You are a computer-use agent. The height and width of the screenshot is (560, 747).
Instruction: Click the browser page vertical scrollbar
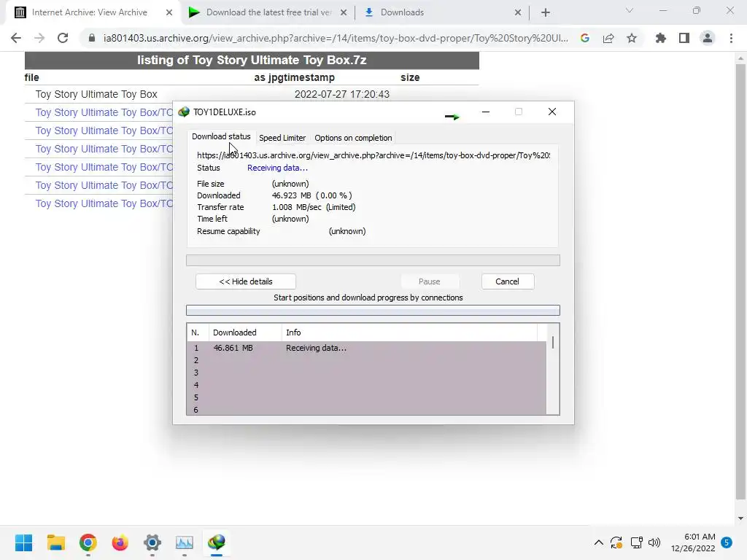[740, 281]
